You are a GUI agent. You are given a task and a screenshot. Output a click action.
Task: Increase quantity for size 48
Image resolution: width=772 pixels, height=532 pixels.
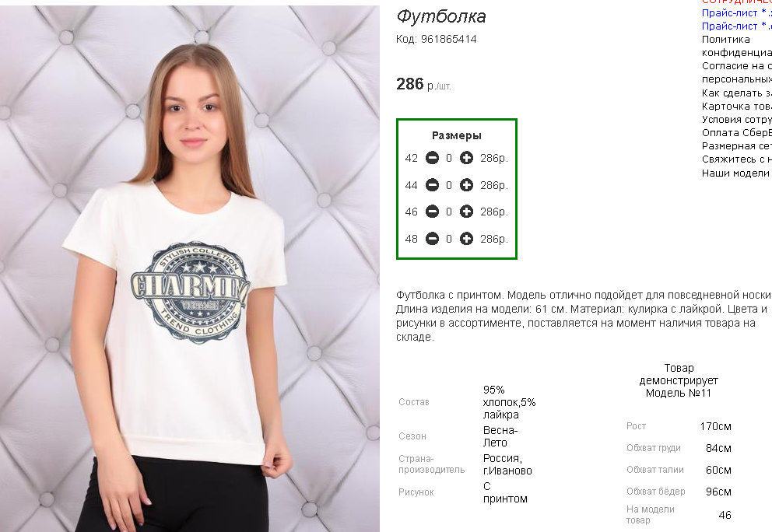(466, 239)
